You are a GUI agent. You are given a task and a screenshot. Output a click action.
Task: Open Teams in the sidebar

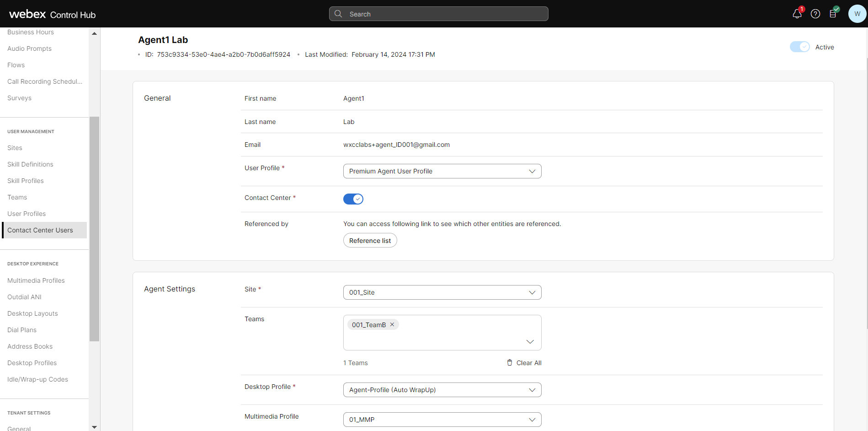coord(17,197)
